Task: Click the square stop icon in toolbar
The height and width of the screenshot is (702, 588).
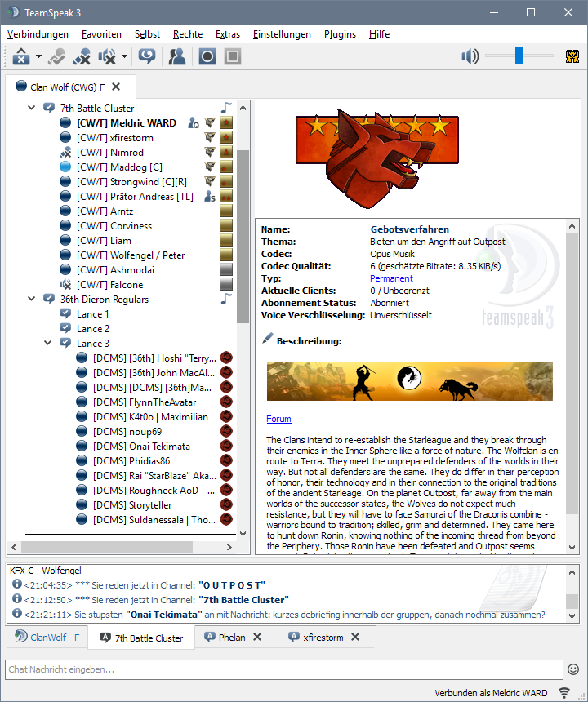Action: 233,56
